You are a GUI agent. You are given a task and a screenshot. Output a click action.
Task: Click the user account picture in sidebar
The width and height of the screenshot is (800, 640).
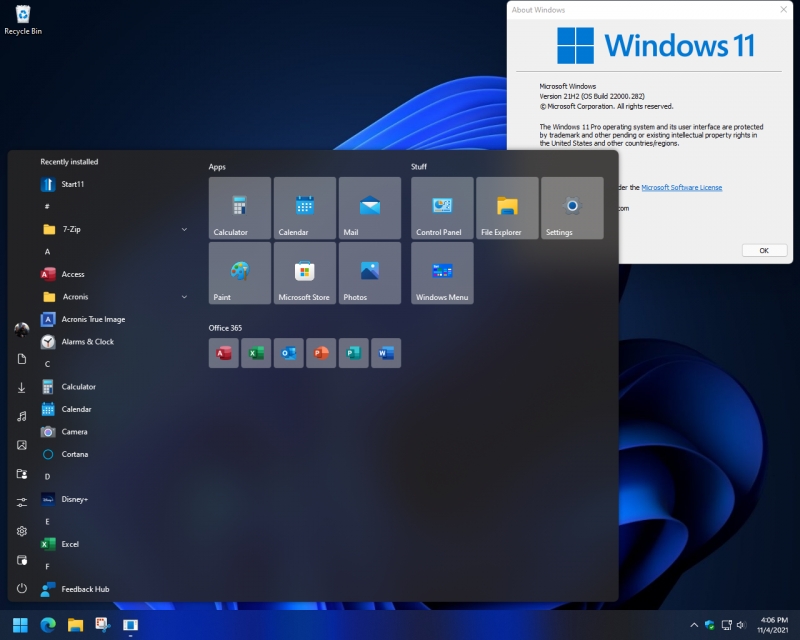click(21, 330)
